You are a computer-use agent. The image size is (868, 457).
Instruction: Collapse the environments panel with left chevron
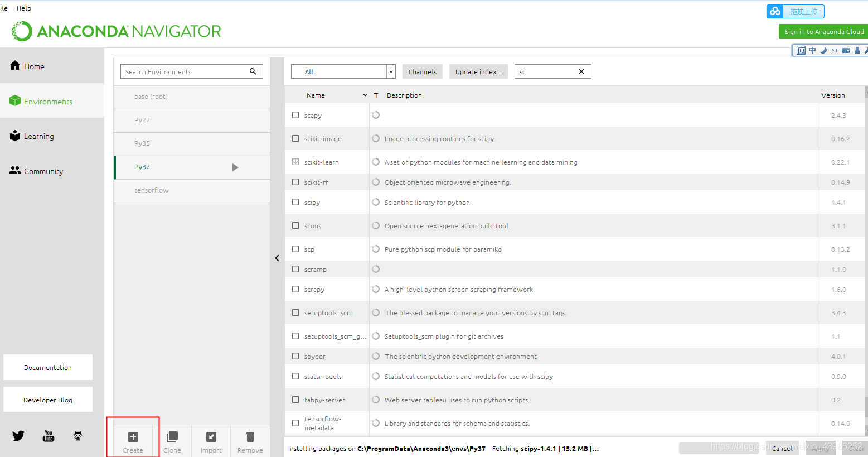click(x=277, y=258)
